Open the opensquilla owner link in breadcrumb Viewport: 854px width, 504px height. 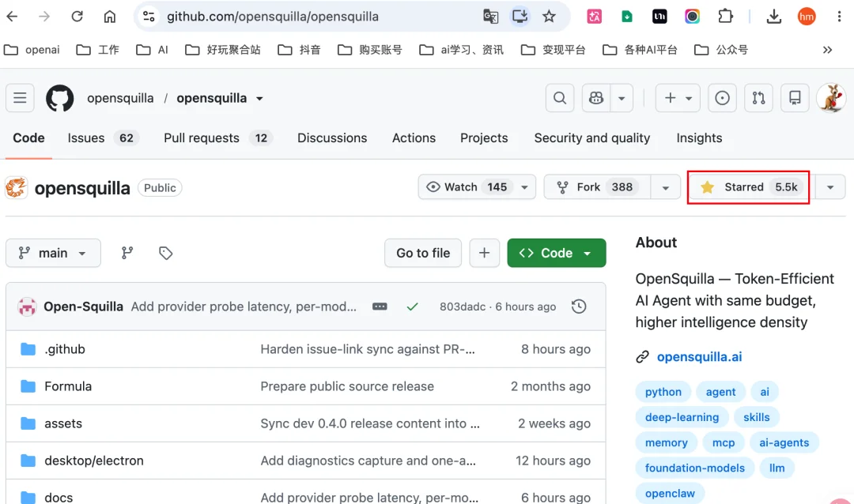(120, 99)
